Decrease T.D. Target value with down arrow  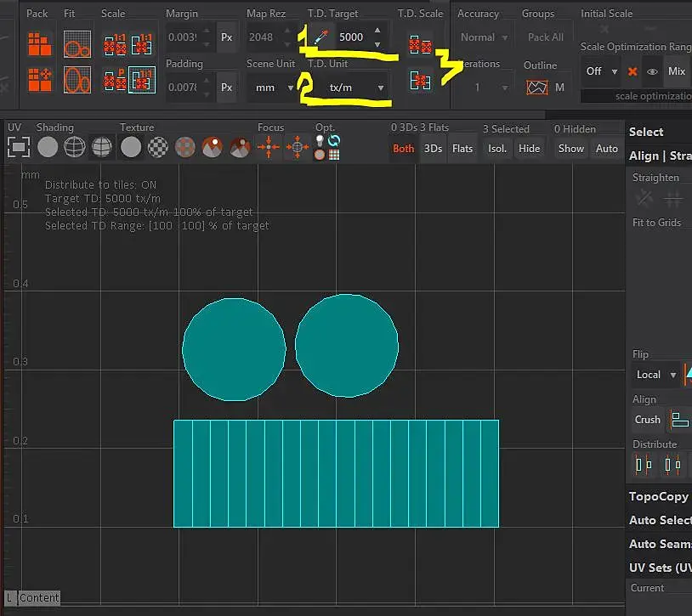pos(377,44)
